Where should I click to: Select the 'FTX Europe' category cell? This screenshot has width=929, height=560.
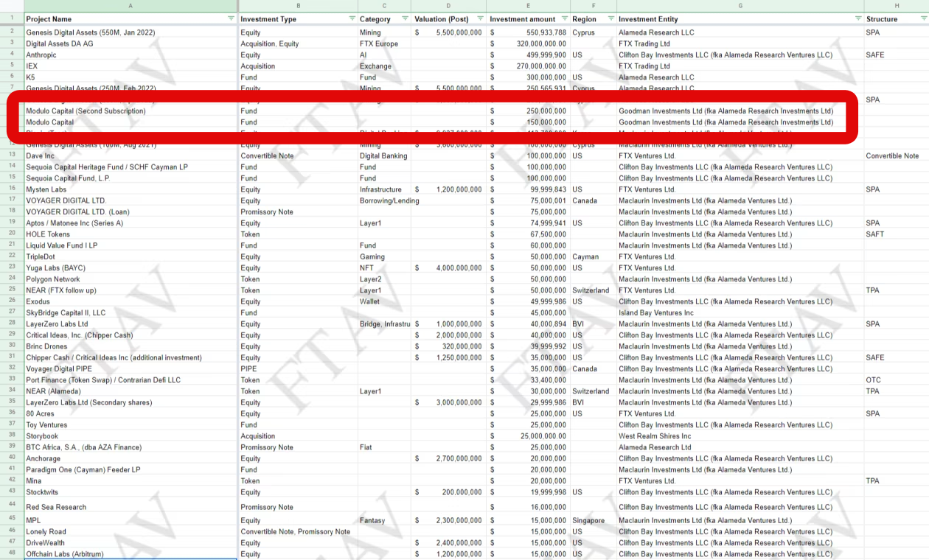384,43
